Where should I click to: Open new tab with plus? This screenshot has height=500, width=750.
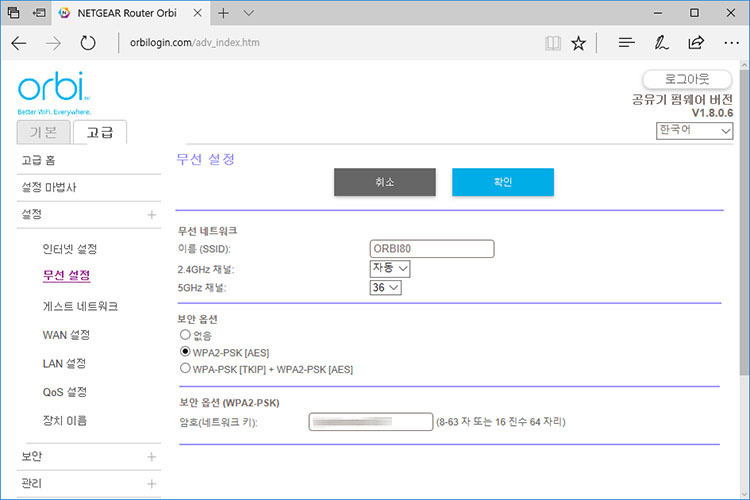223,13
